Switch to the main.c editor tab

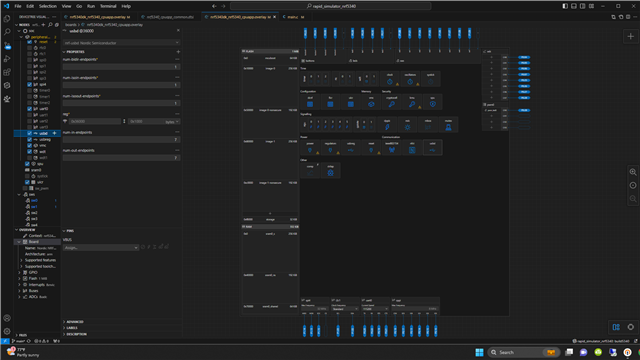tap(293, 17)
